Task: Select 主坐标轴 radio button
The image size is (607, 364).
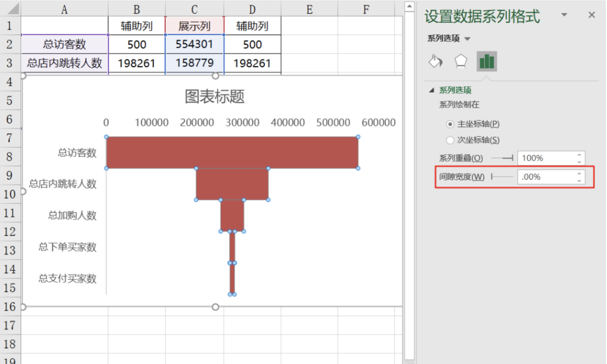Action: pyautogui.click(x=450, y=124)
